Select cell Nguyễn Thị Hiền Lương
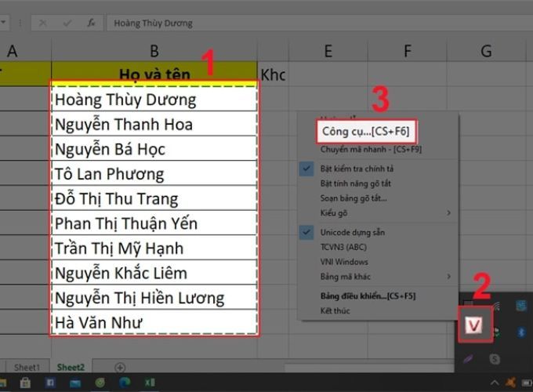This screenshot has height=392, width=533. (x=154, y=297)
